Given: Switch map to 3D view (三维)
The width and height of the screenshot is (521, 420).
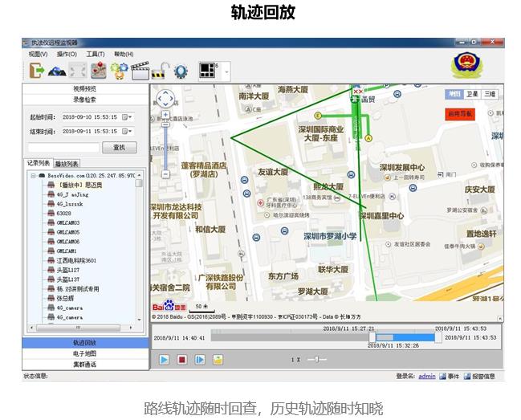Looking at the screenshot, I should 490,94.
